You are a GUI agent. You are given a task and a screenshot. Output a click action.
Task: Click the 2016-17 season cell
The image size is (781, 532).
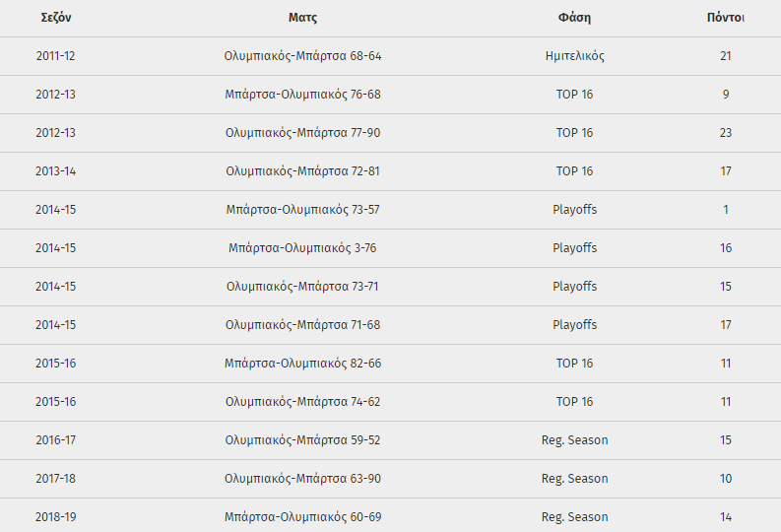point(56,440)
